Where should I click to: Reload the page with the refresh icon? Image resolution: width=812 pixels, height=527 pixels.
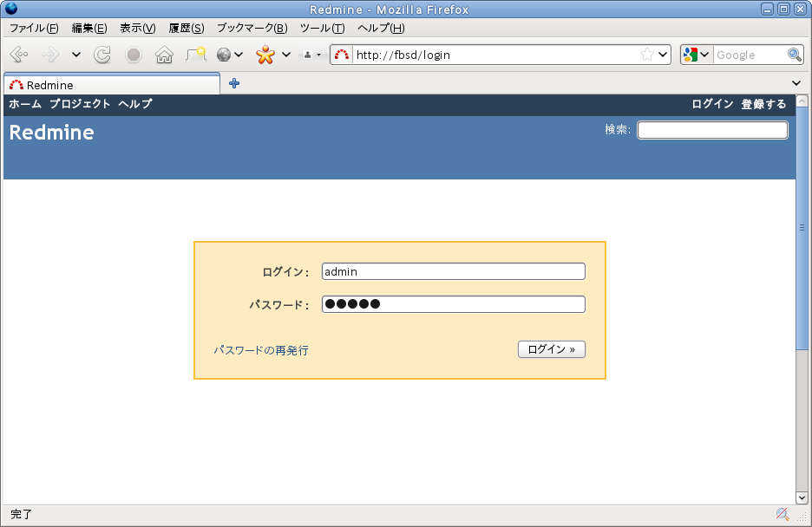tap(102, 55)
